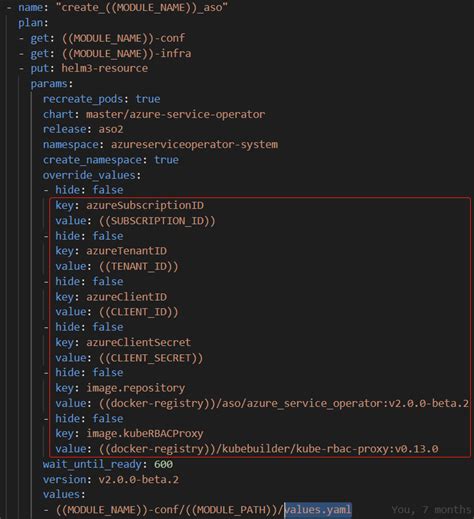The height and width of the screenshot is (519, 474).
Task: Click chart master/azure-service-operator value
Action: [x=175, y=114]
